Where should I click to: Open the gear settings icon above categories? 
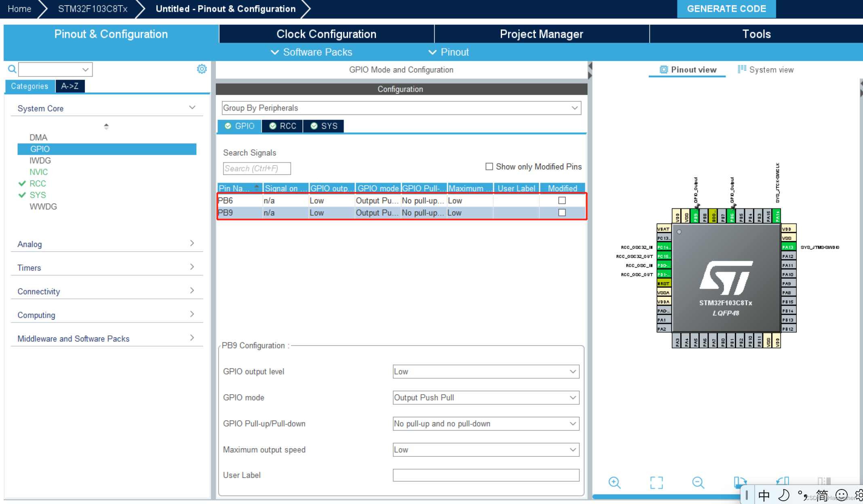(202, 69)
